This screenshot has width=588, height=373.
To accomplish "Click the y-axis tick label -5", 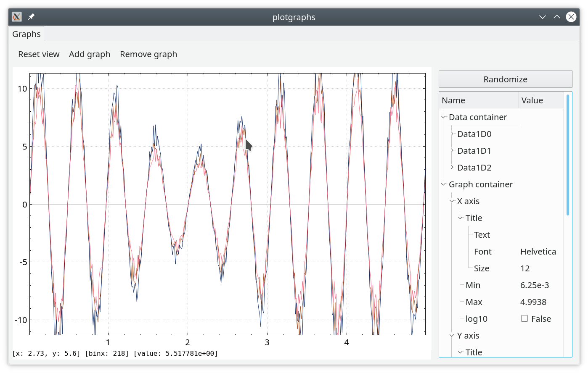I will (x=24, y=262).
